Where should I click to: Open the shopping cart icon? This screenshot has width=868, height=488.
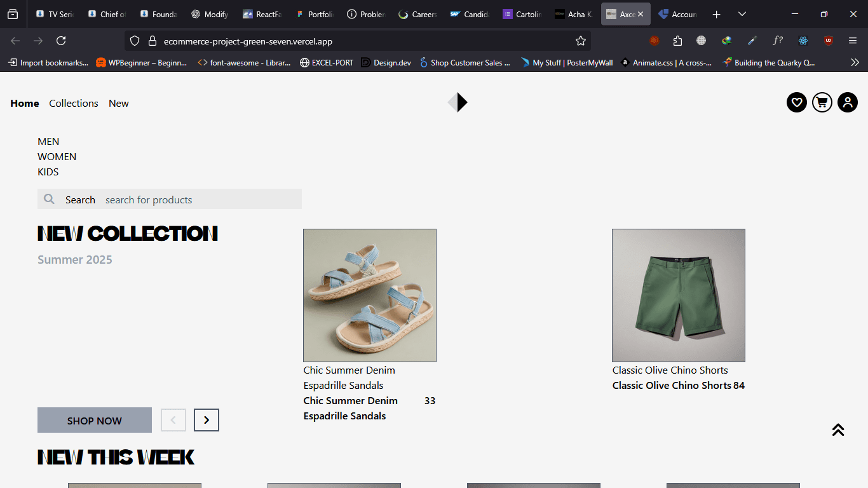(x=822, y=102)
